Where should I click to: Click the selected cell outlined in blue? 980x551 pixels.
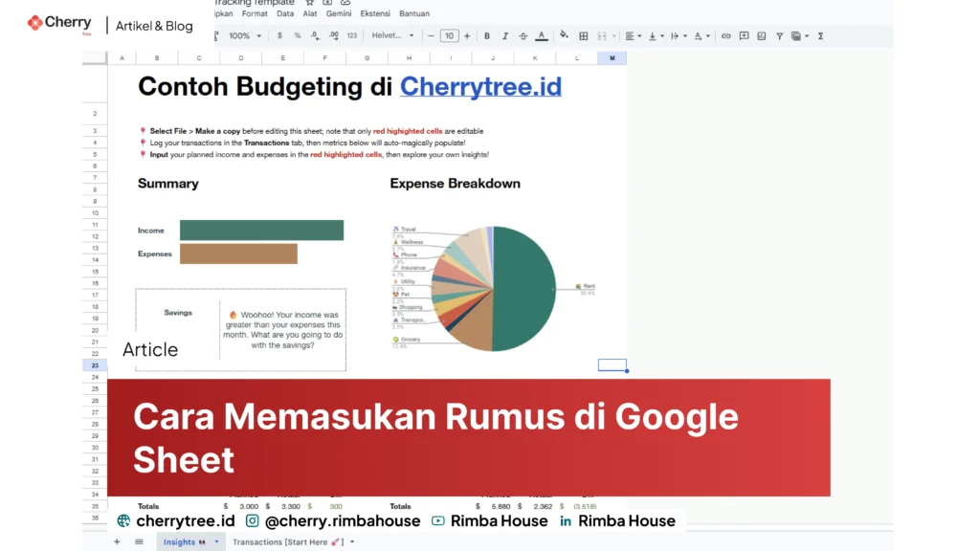click(612, 364)
